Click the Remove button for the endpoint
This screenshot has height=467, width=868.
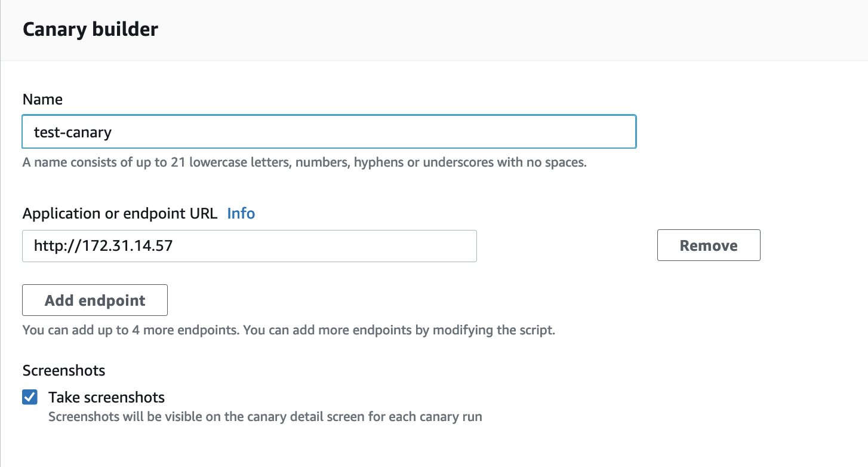click(708, 245)
